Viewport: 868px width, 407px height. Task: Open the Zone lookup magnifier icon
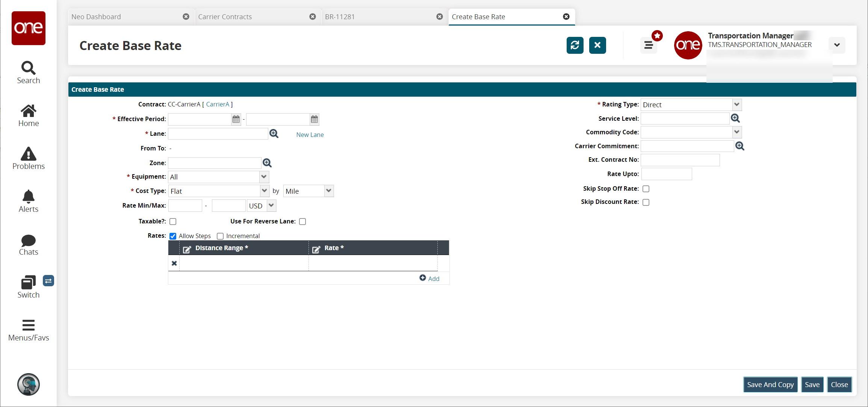click(267, 163)
